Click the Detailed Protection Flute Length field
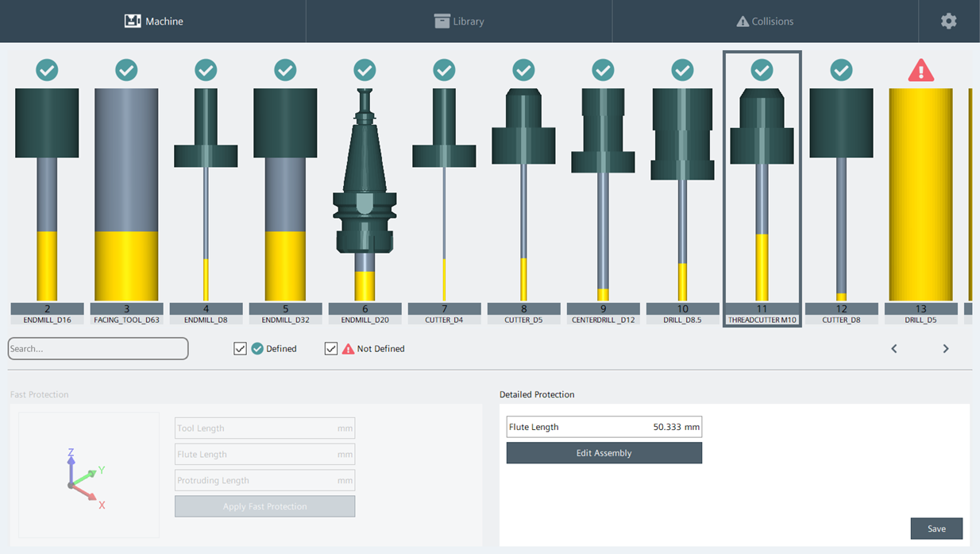 [x=604, y=427]
